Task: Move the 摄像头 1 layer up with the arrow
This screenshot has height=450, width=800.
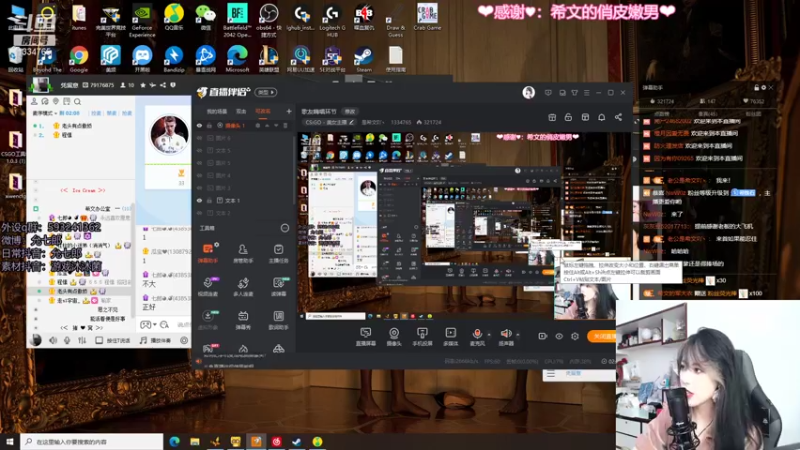Action: click(267, 126)
